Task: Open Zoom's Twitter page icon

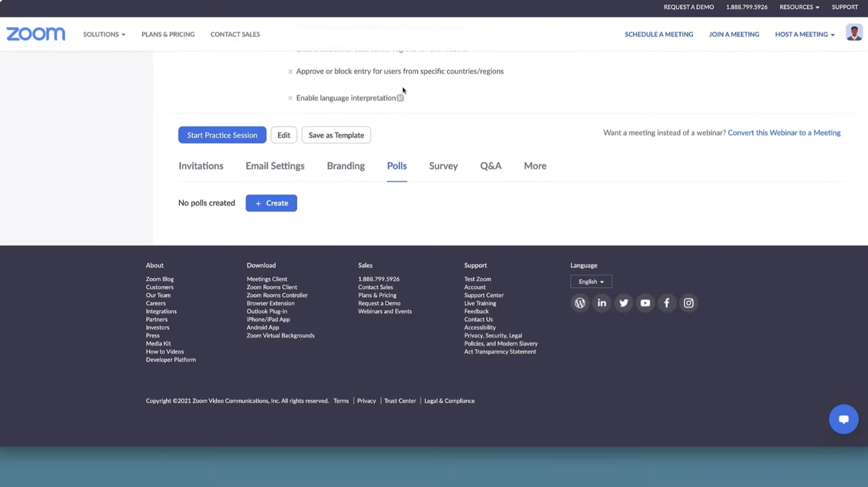Action: (624, 303)
